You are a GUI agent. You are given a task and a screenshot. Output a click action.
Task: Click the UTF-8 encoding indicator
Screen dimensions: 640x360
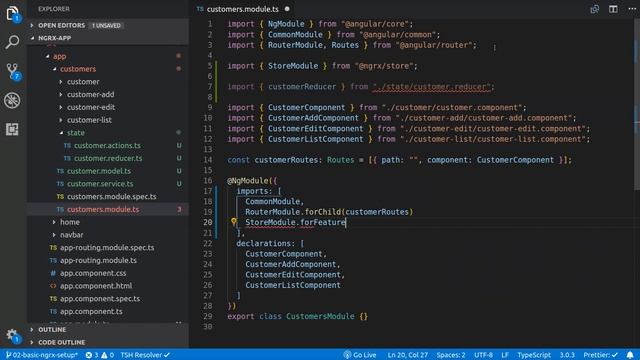483,355
